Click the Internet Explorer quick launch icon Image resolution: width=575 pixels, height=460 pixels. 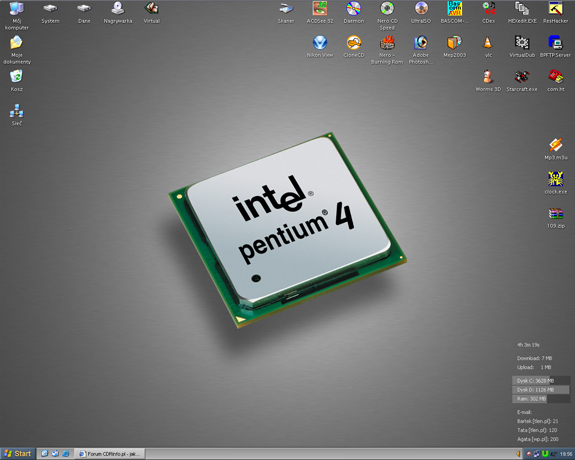66,454
